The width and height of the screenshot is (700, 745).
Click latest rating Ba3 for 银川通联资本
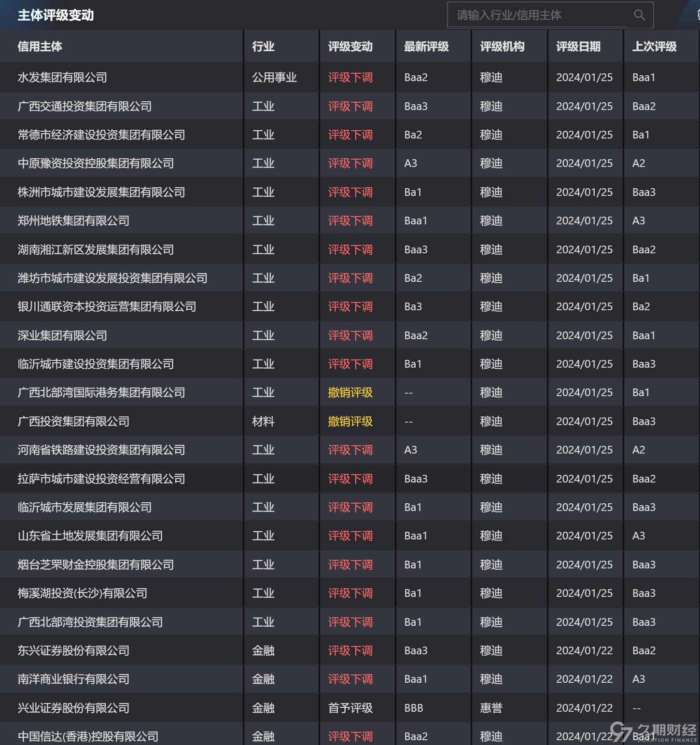click(x=413, y=306)
